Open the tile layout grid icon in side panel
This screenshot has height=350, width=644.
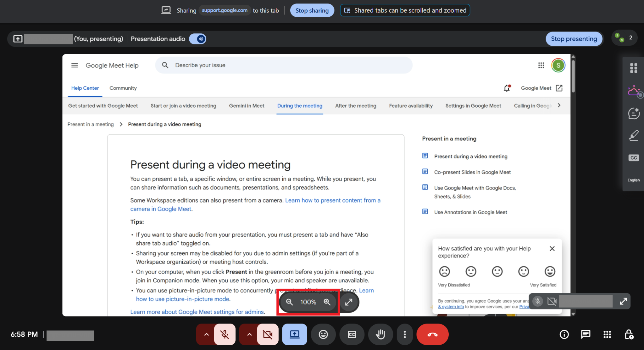[x=634, y=68]
